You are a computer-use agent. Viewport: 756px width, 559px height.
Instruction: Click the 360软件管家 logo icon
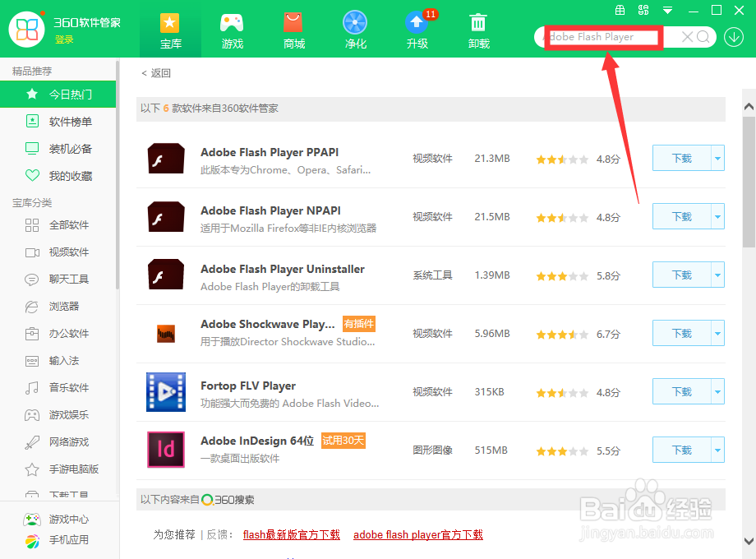click(27, 30)
